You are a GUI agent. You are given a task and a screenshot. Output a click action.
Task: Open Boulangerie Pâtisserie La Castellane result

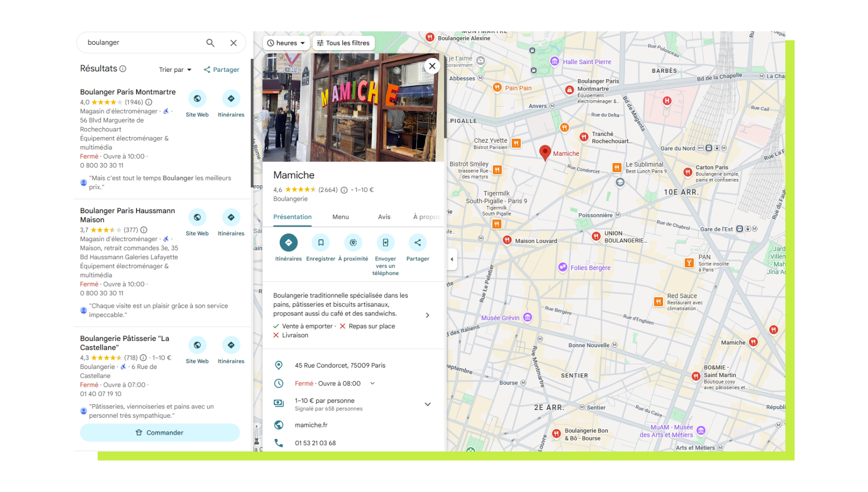tap(124, 343)
